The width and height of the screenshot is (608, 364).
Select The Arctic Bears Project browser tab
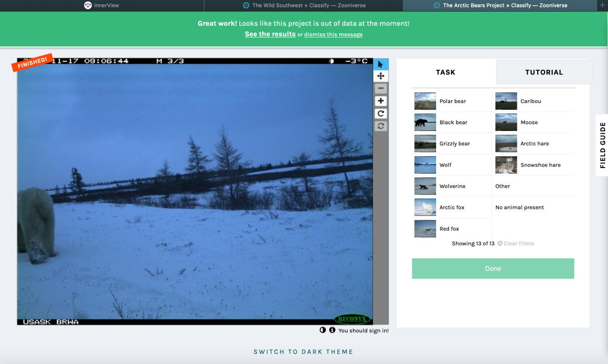(500, 5)
